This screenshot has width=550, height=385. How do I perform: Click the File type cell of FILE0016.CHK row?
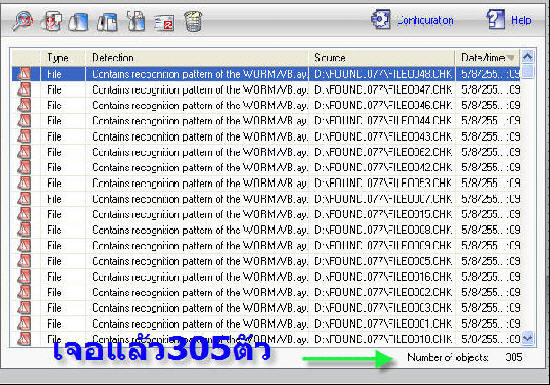coord(54,277)
